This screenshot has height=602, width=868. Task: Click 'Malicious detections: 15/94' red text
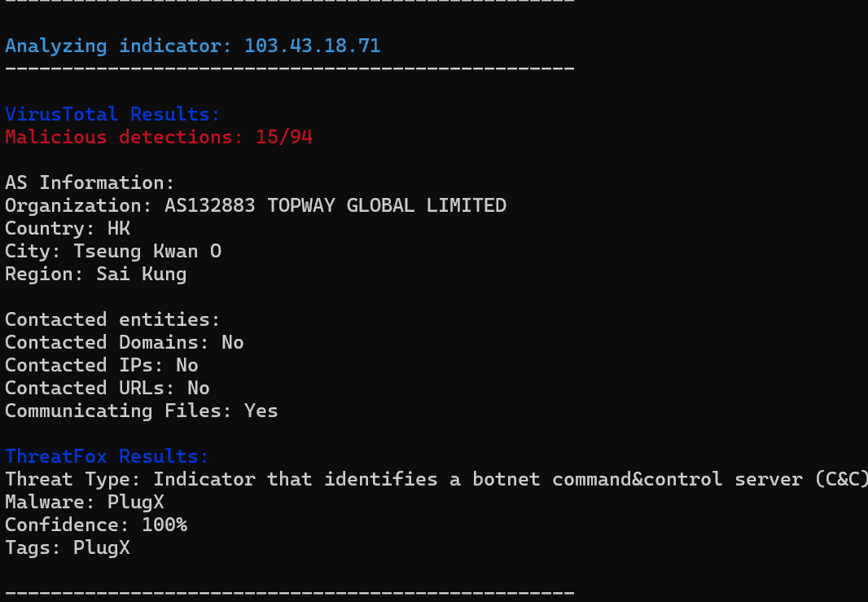(159, 137)
